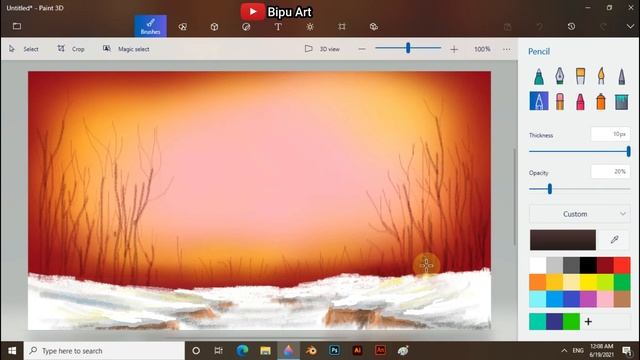This screenshot has width=640, height=360.
Task: Open the 3D library tab
Action: pos(373,27)
